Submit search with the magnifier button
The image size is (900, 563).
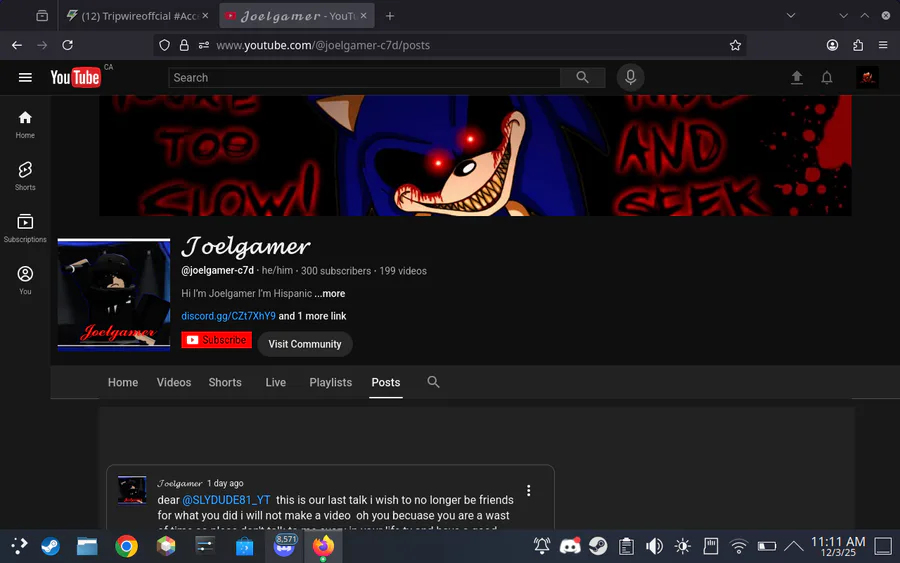click(582, 77)
